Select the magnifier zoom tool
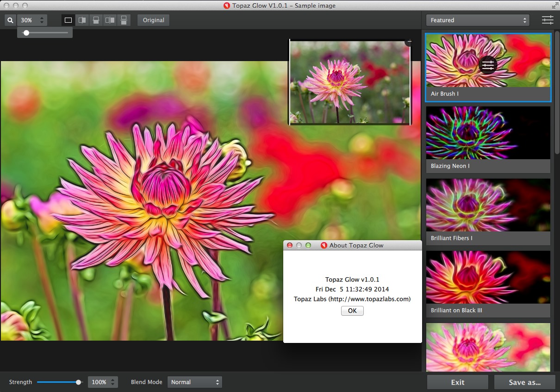The image size is (560, 392). point(10,20)
